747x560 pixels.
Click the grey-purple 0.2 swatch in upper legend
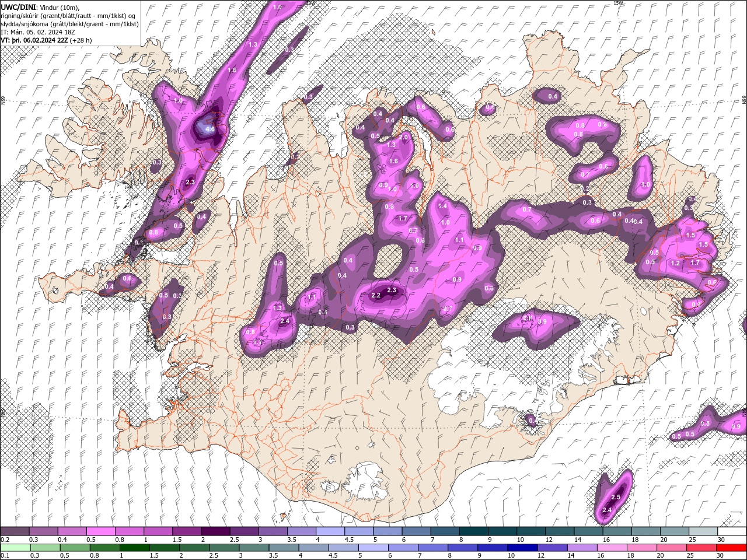click(15, 531)
